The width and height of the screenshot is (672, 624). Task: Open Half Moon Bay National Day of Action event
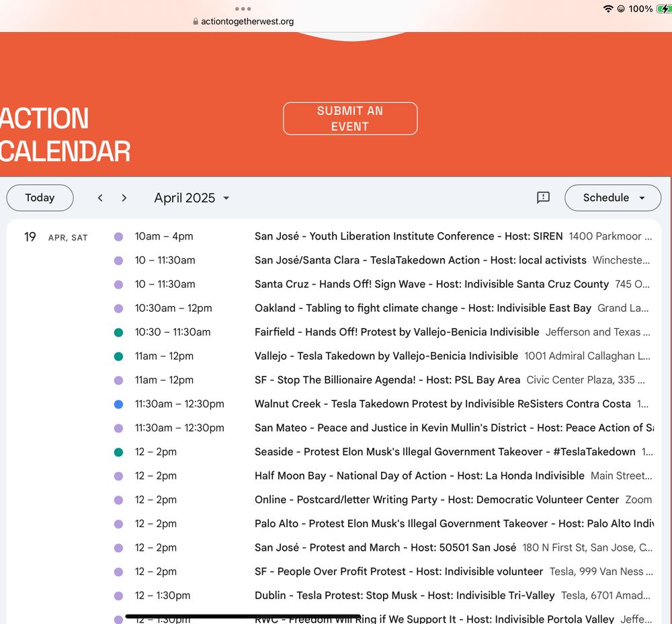[419, 476]
